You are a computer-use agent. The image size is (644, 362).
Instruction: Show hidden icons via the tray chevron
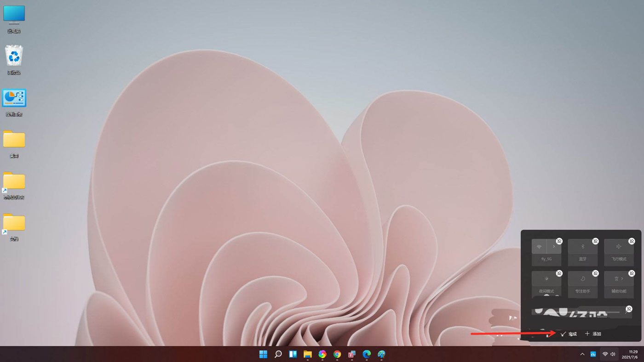[x=582, y=354]
